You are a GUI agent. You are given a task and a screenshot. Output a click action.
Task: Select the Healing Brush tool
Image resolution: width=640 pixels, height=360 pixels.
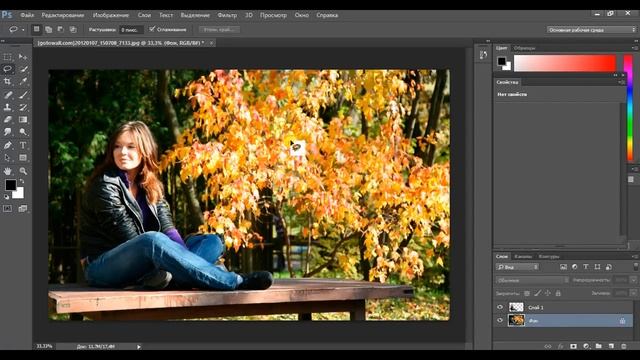7,95
